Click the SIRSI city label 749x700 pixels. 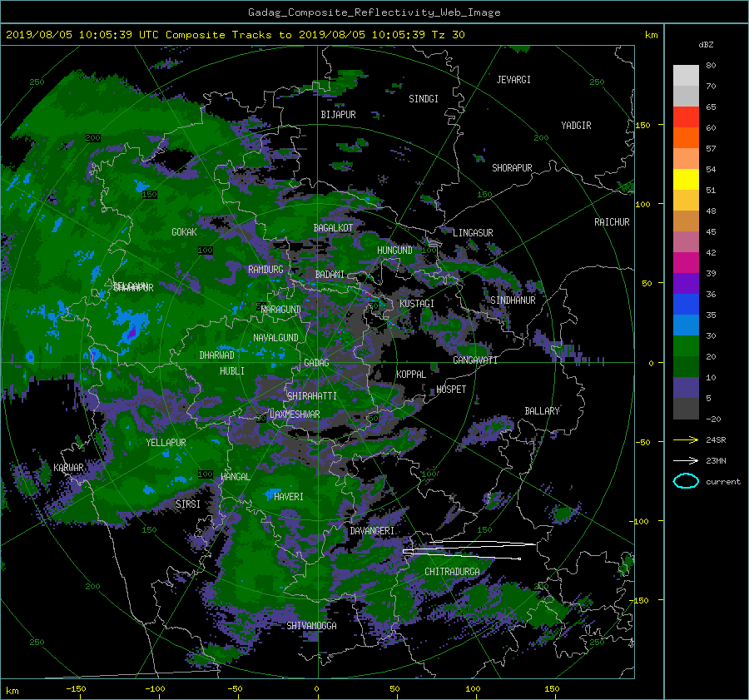(x=188, y=504)
